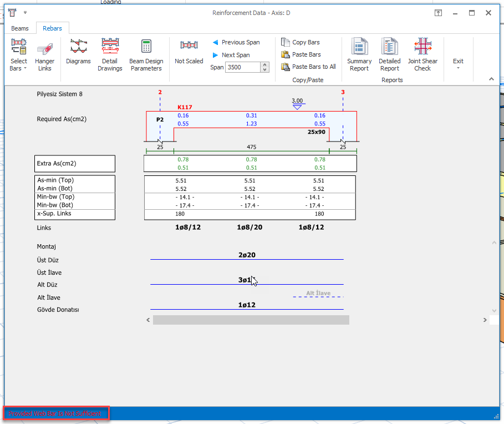
Task: Open the Detailed Report
Action: (389, 53)
